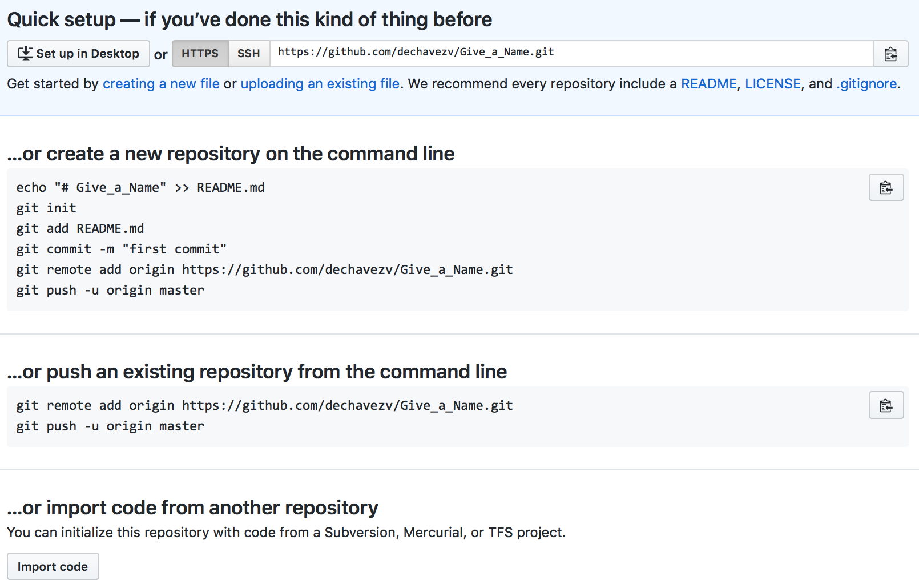Click the last git push line in push section
Image resolution: width=919 pixels, height=588 pixels.
(110, 426)
